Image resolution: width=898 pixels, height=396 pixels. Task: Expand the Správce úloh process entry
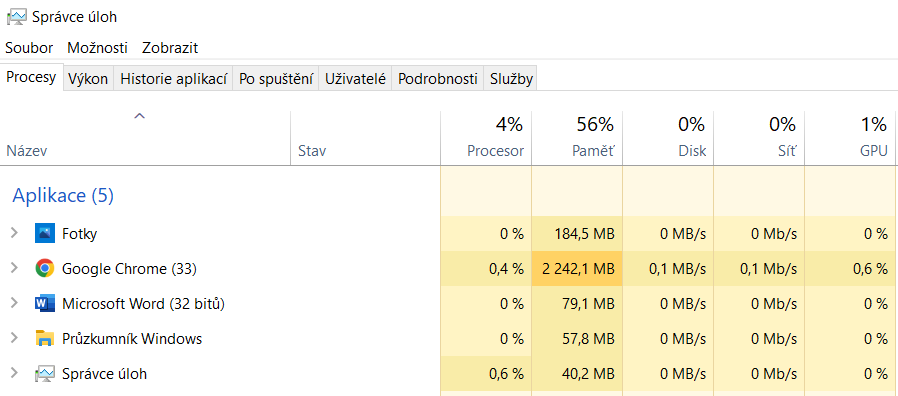(x=15, y=374)
